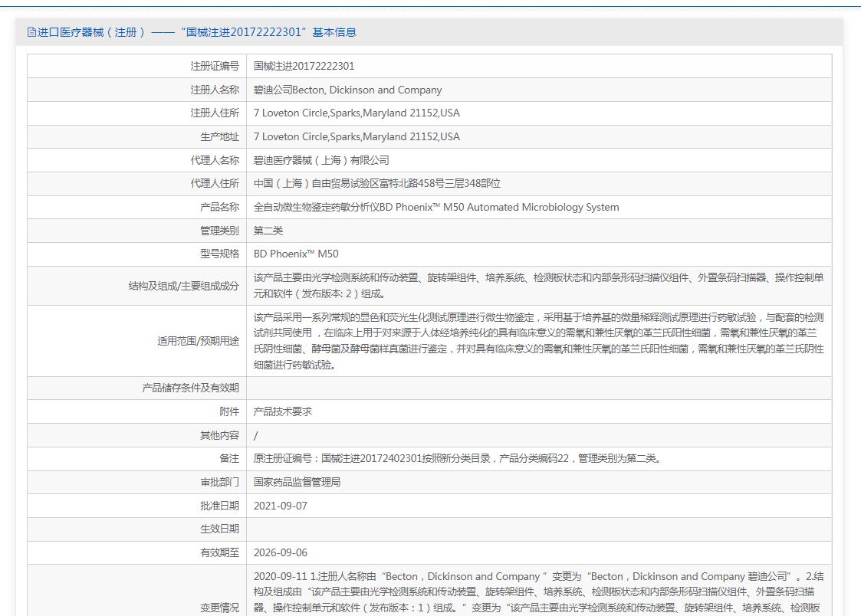The height and width of the screenshot is (616, 861).
Task: Click the document icon beside the header title
Action: click(x=31, y=32)
